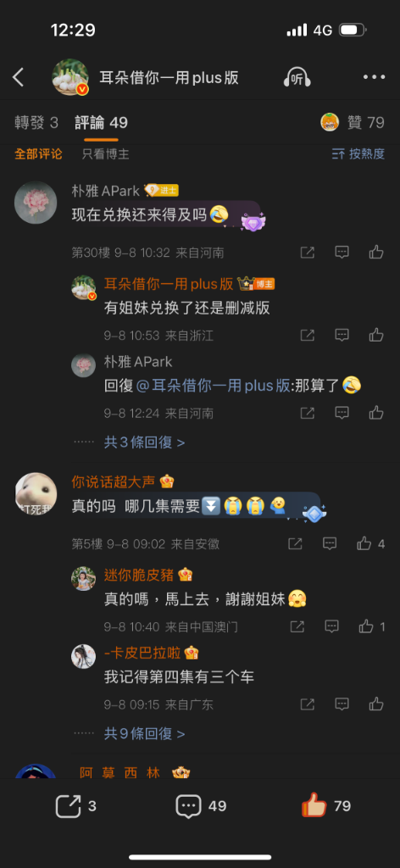The width and height of the screenshot is (400, 868).
Task: Reply to 你说话超大声's comment via bubble icon
Action: point(330,543)
